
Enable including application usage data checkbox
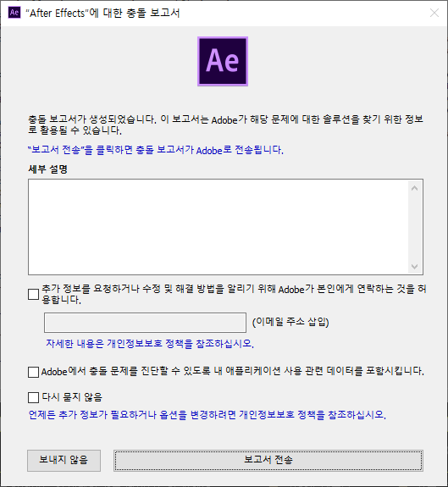tap(34, 372)
